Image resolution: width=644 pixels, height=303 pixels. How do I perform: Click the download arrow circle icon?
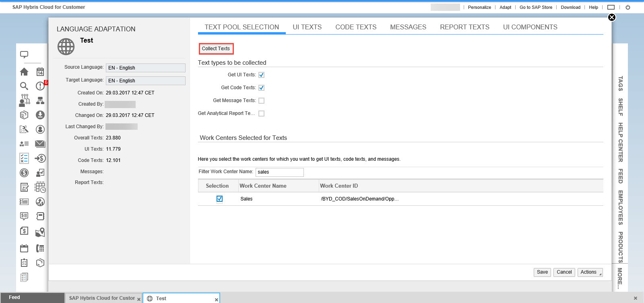[40, 115]
